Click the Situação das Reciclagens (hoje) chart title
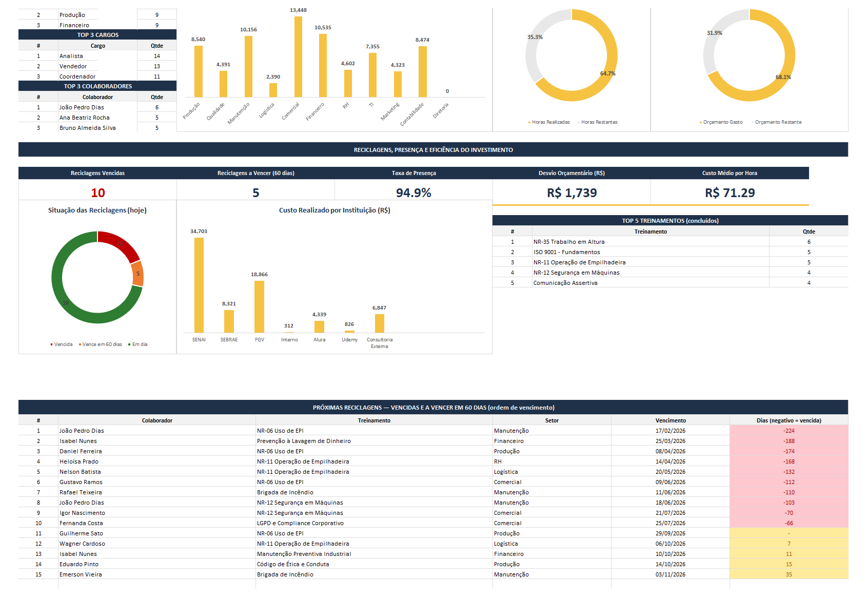This screenshot has width=868, height=597. (97, 210)
